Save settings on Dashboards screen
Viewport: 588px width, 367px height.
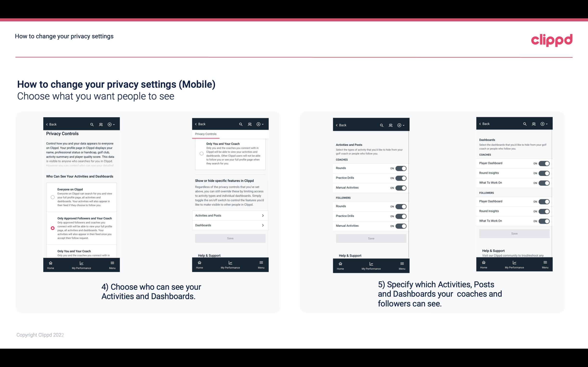[514, 233]
